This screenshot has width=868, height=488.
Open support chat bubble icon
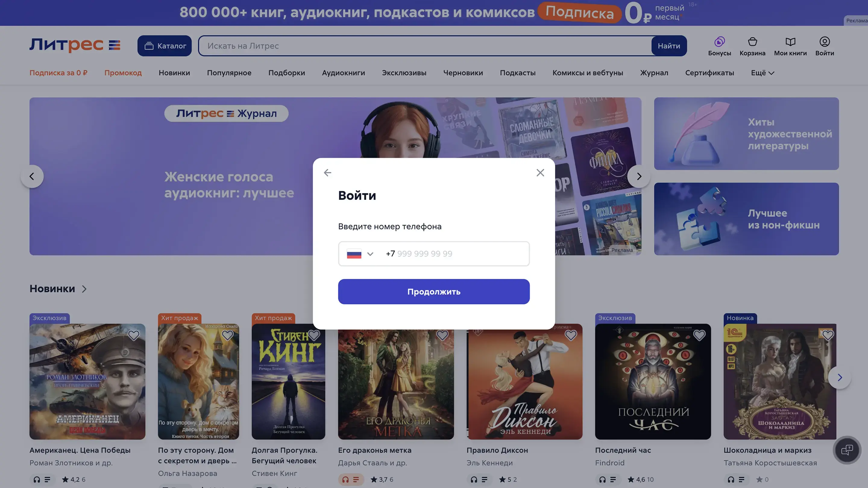[x=846, y=450]
